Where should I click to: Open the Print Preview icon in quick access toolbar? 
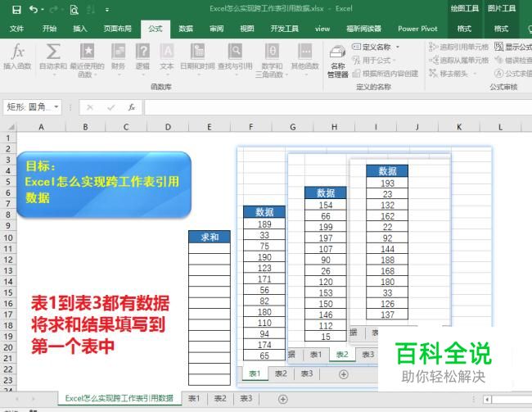click(x=74, y=10)
